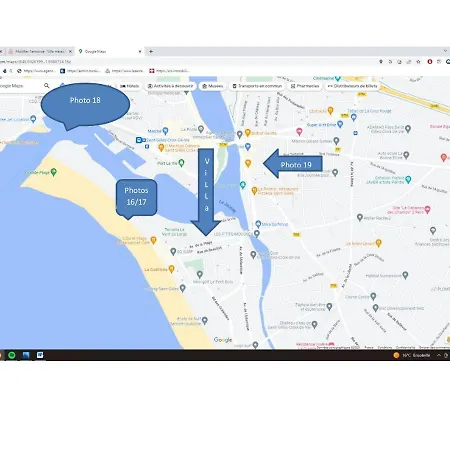The image size is (450, 450).
Task: Click the browser address bar URL
Action: tap(36, 62)
